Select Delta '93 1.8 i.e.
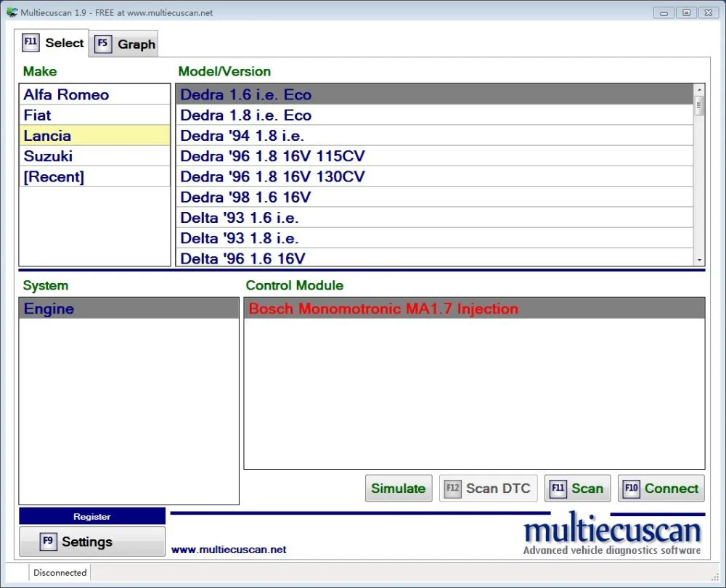This screenshot has height=588, width=726. click(434, 237)
